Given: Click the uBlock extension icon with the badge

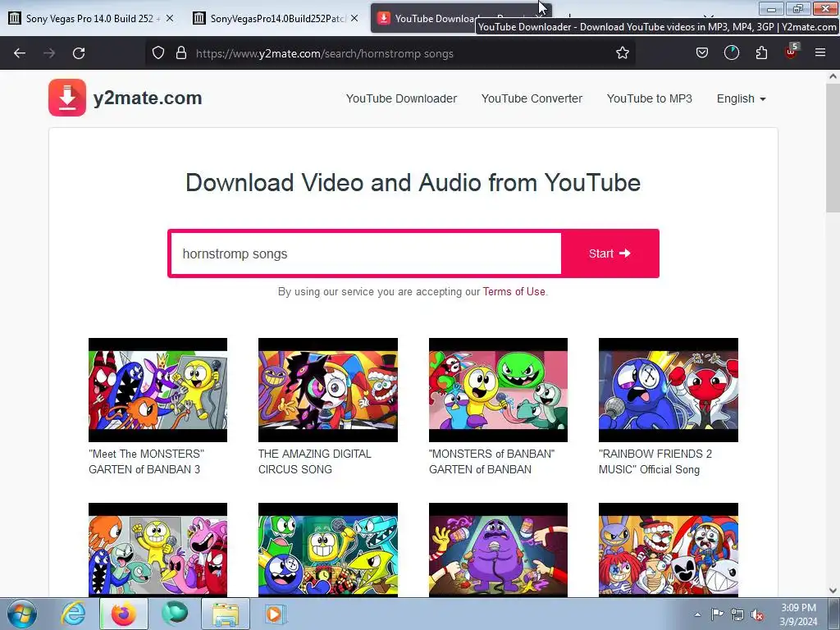Looking at the screenshot, I should point(791,52).
